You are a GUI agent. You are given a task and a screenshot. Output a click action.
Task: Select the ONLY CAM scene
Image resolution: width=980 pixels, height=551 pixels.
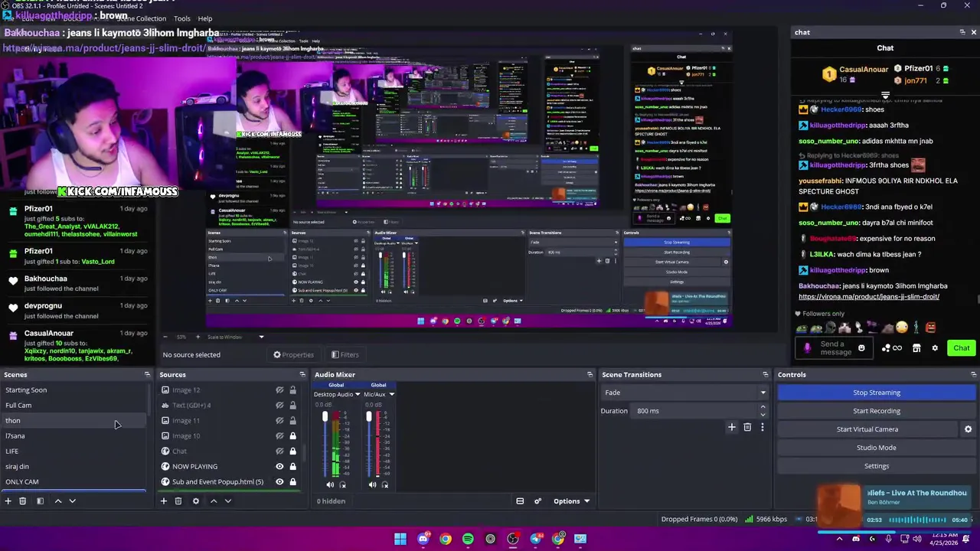pyautogui.click(x=74, y=482)
